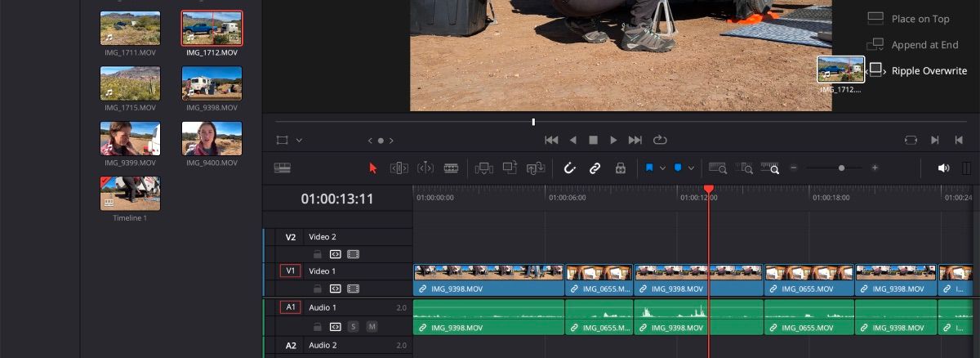This screenshot has width=980, height=358.
Task: Click the Zoom Full Extent icon
Action: [x=718, y=168]
